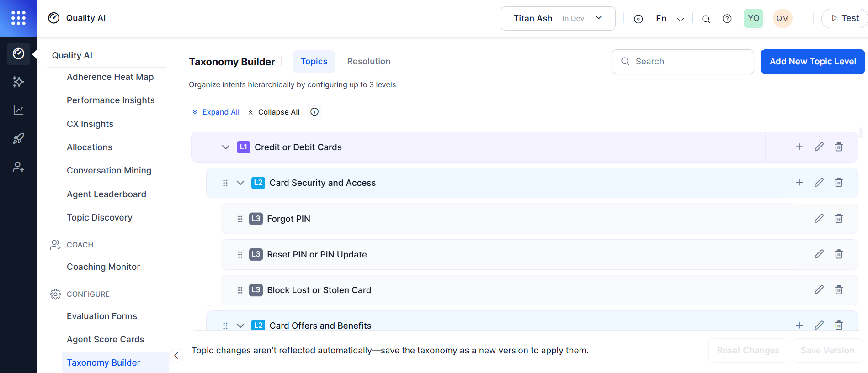Add subtopic under Credit or Debit Cards
This screenshot has height=373, width=868.
(x=799, y=147)
